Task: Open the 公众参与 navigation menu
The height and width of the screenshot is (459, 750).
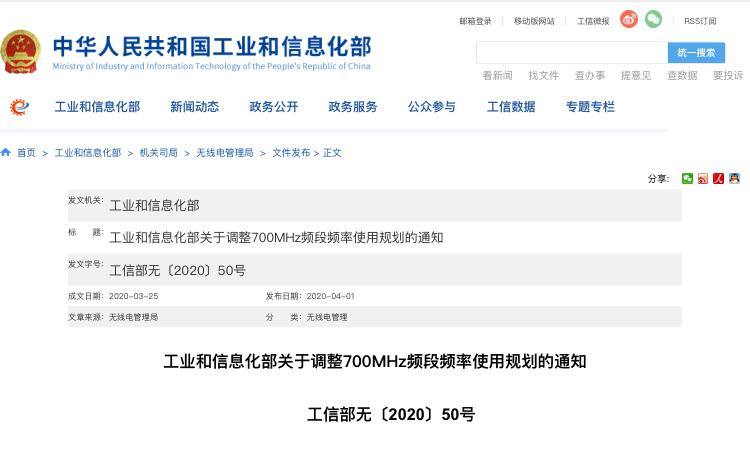Action: point(432,107)
